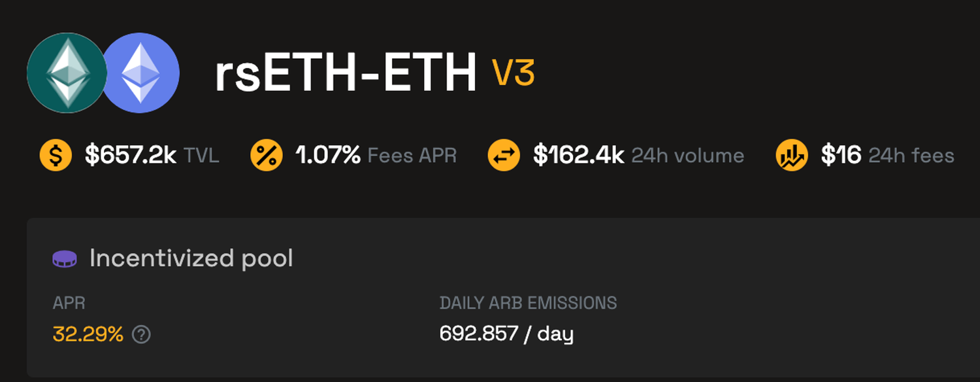Click the 1.07% Fees APR value
Screen dimensions: 980x382
coord(328,156)
